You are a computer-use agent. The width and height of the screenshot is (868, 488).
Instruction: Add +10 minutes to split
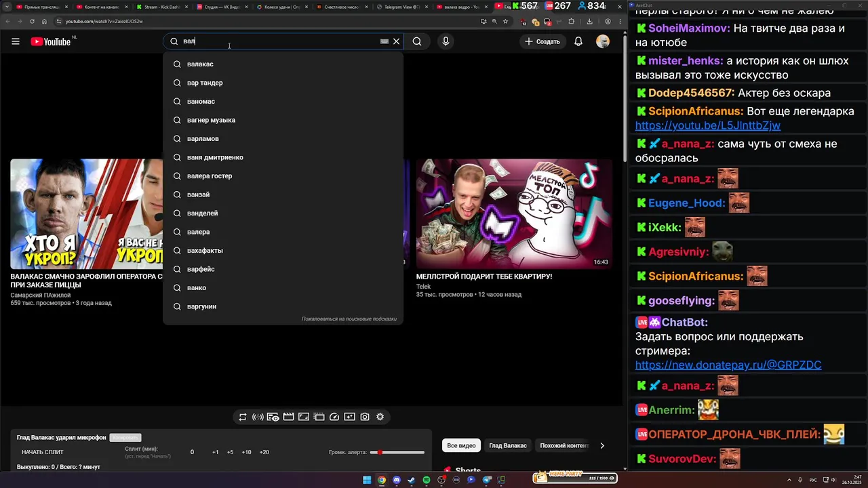tap(246, 452)
